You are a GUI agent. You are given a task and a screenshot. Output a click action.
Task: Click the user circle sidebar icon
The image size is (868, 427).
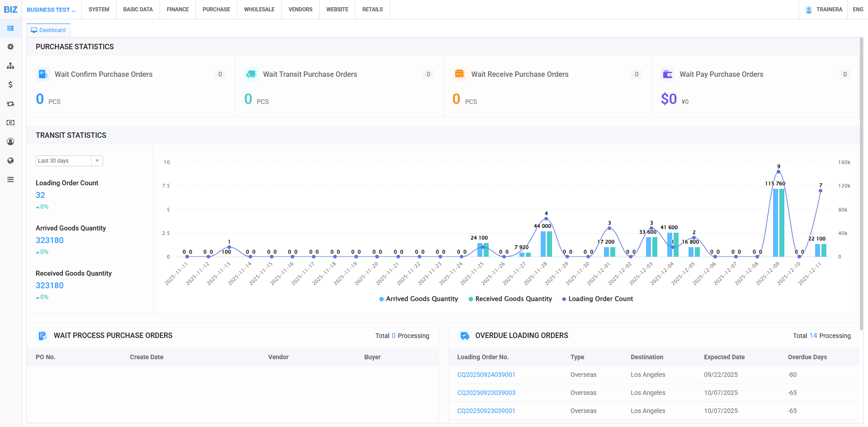tap(10, 142)
